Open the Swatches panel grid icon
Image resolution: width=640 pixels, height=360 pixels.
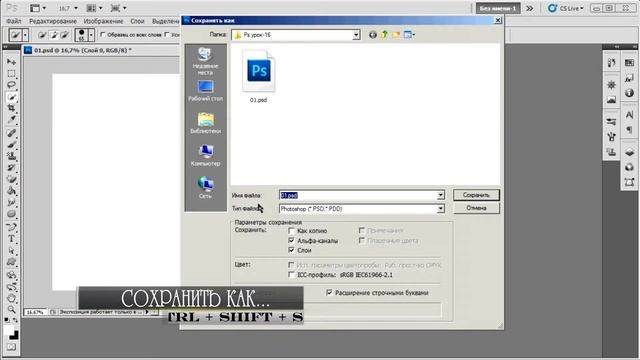pos(629,62)
